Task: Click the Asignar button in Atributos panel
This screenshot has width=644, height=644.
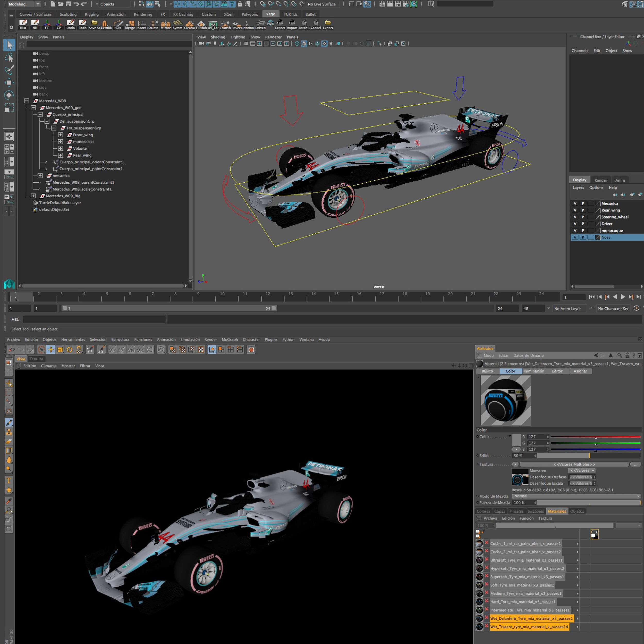Action: click(x=580, y=371)
